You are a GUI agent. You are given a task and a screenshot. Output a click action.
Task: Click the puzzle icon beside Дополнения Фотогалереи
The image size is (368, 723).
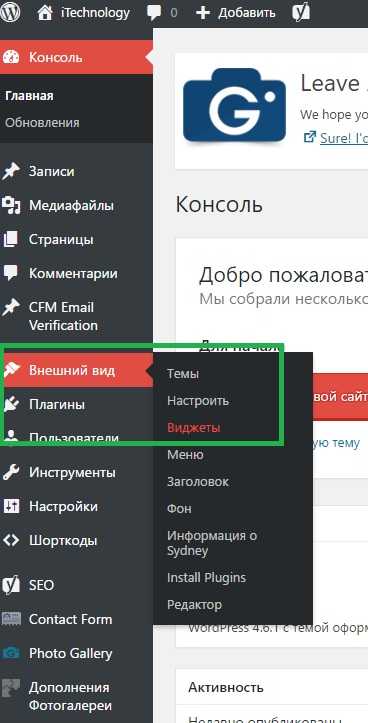coord(11,687)
